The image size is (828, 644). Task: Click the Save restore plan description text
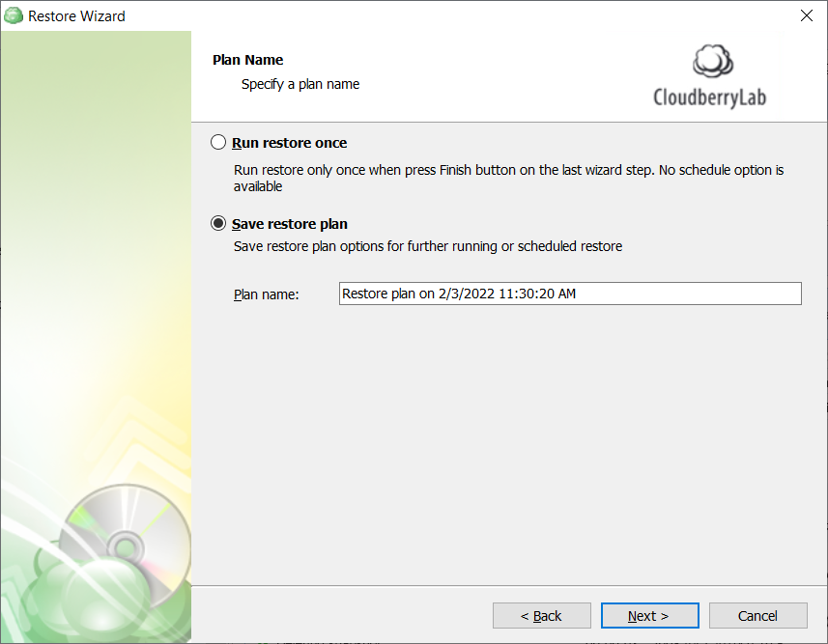[428, 246]
